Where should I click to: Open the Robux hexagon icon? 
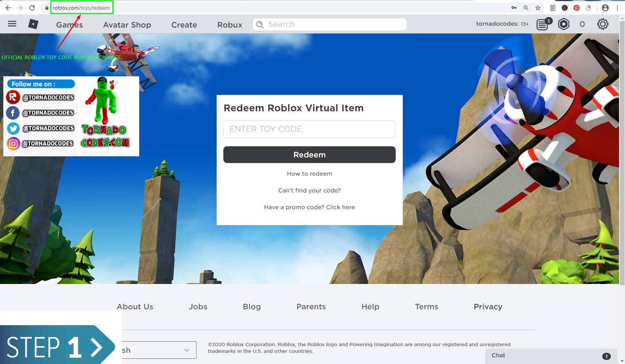pyautogui.click(x=564, y=24)
